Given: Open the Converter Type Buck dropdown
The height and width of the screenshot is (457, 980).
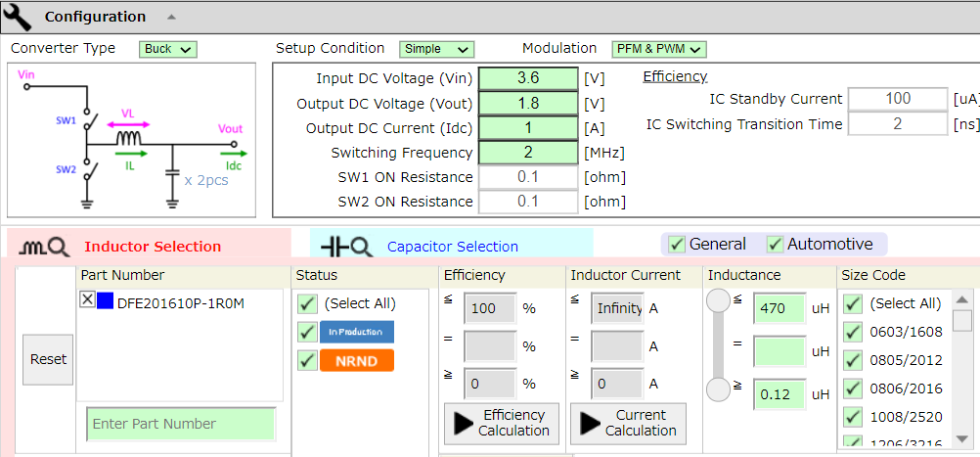Looking at the screenshot, I should (x=168, y=49).
